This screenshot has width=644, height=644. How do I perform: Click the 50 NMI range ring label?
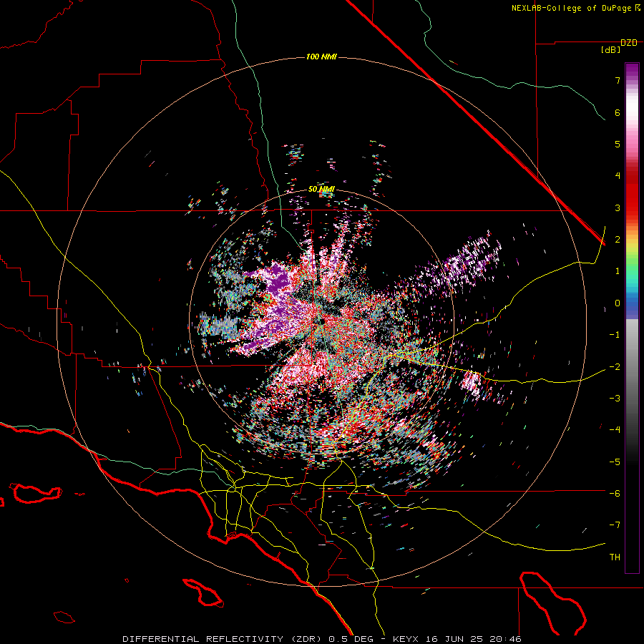321,190
